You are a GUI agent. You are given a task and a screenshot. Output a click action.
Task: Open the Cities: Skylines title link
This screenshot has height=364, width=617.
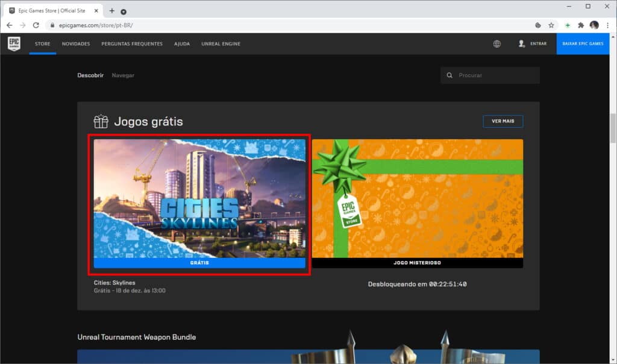click(x=114, y=283)
